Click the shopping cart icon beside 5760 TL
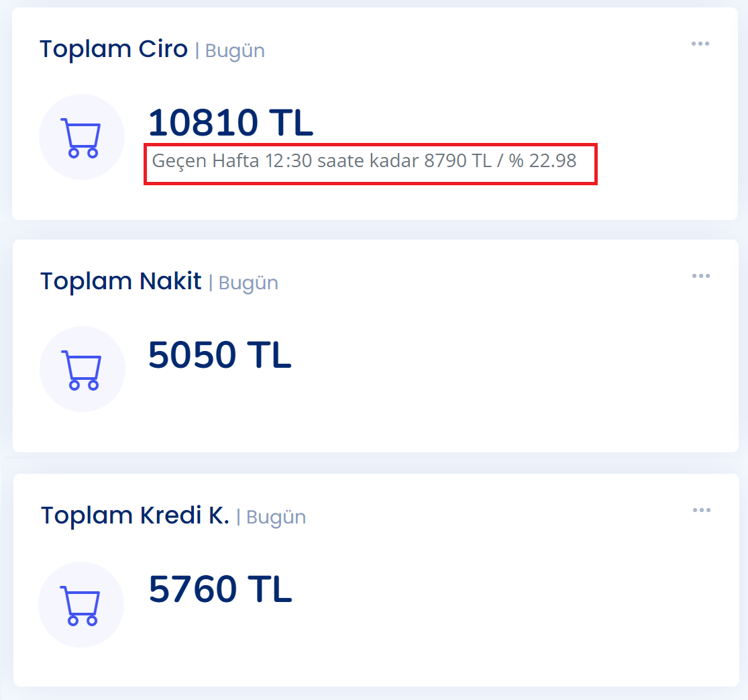 (81, 605)
